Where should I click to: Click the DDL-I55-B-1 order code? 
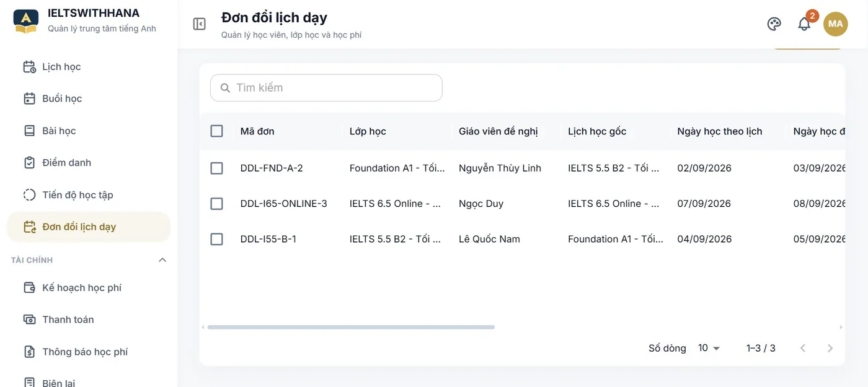[268, 239]
